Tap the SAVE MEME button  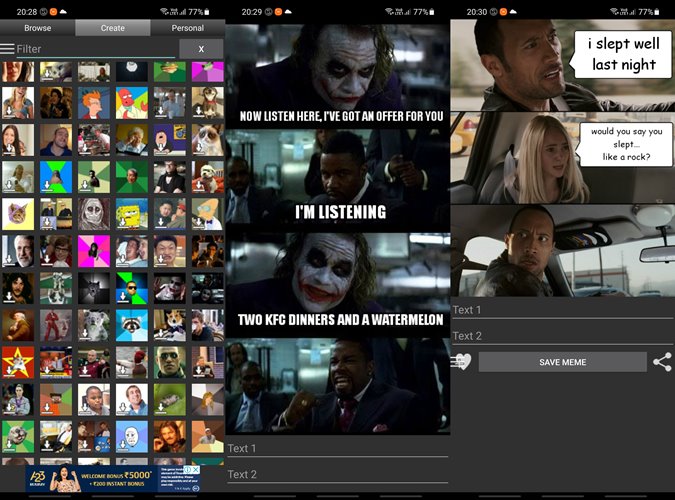tap(562, 362)
